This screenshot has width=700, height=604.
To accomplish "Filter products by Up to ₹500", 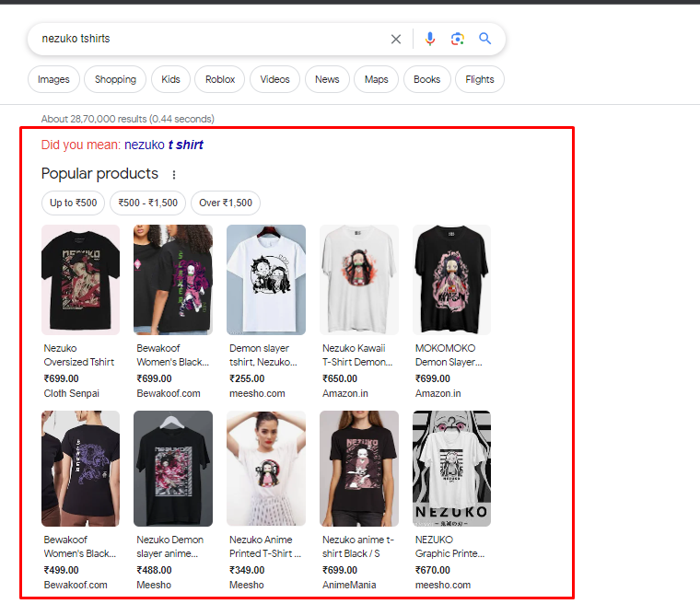I will pyautogui.click(x=73, y=203).
